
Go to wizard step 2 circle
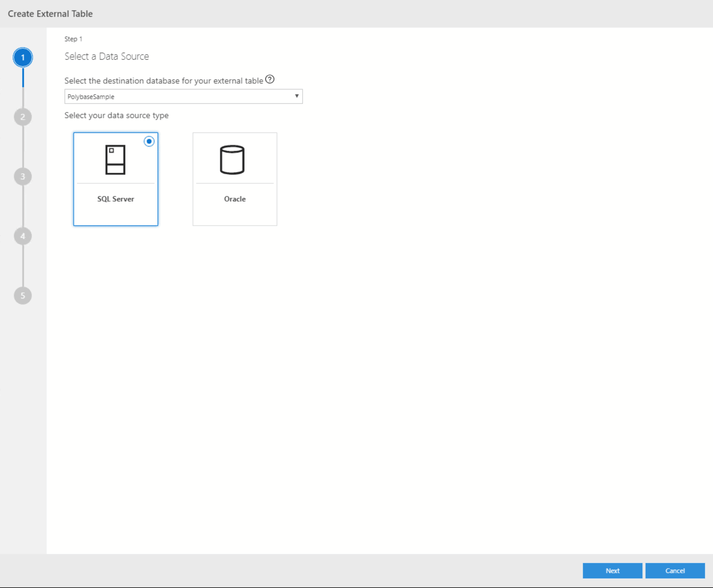(x=23, y=117)
